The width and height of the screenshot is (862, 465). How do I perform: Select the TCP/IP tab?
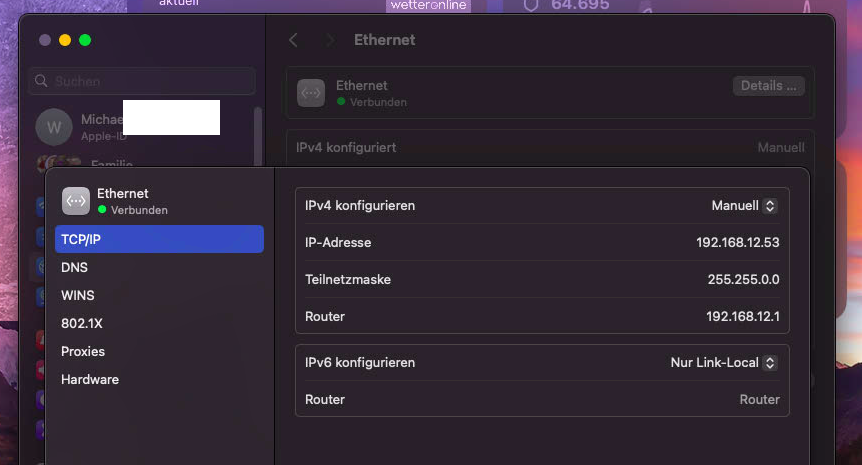[x=159, y=239]
